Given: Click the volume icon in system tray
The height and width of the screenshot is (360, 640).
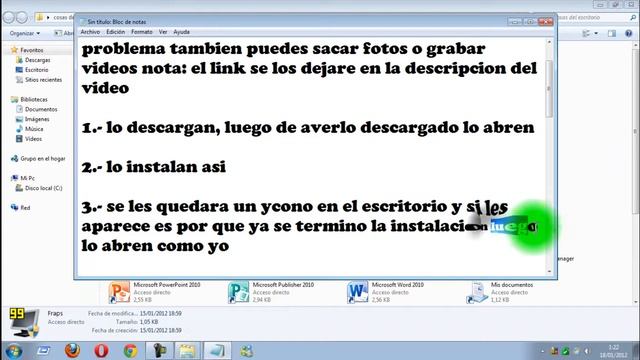Looking at the screenshot, I should [587, 351].
